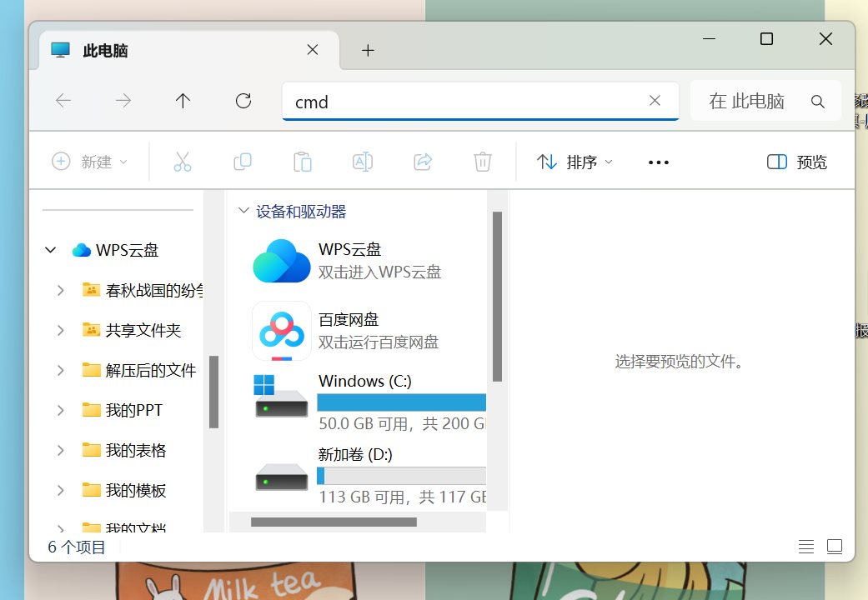Screen dimensions: 868x600
Task: Click the 新加卷 (D:) drive icon
Action: coord(281,477)
